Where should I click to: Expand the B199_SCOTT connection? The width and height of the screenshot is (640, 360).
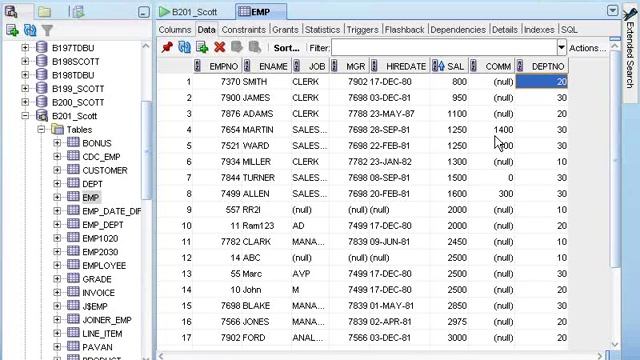coord(25,88)
